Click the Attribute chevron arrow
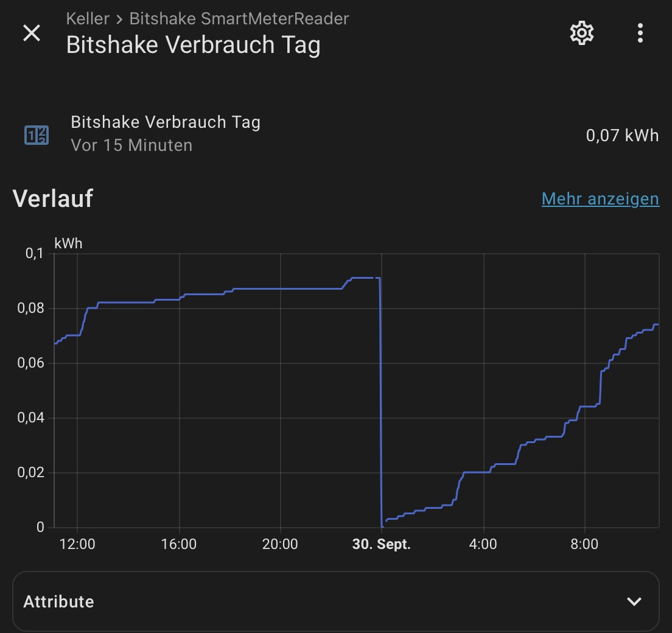Image resolution: width=672 pixels, height=633 pixels. (x=634, y=601)
